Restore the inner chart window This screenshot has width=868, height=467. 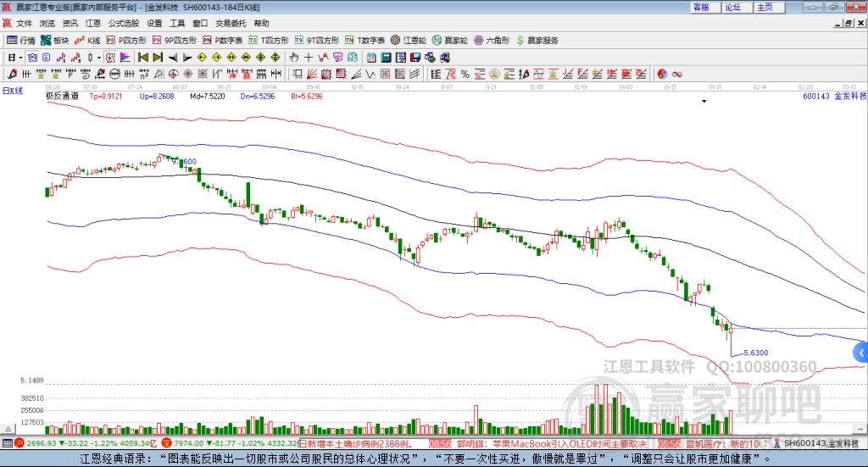tap(849, 23)
